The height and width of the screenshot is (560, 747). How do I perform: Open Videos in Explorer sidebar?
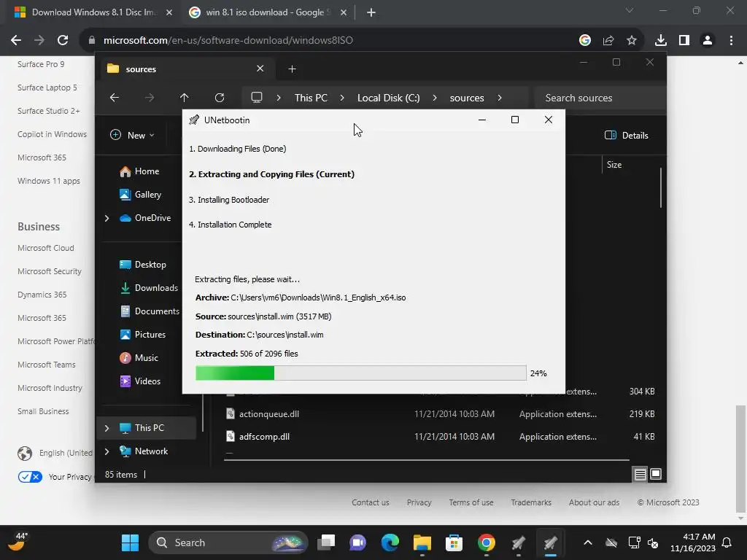coord(147,381)
